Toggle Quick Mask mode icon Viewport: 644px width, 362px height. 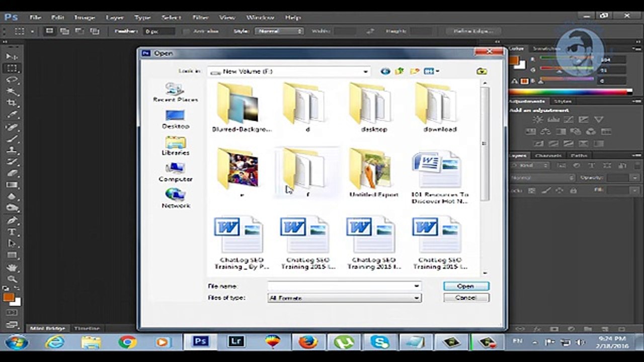pyautogui.click(x=12, y=313)
